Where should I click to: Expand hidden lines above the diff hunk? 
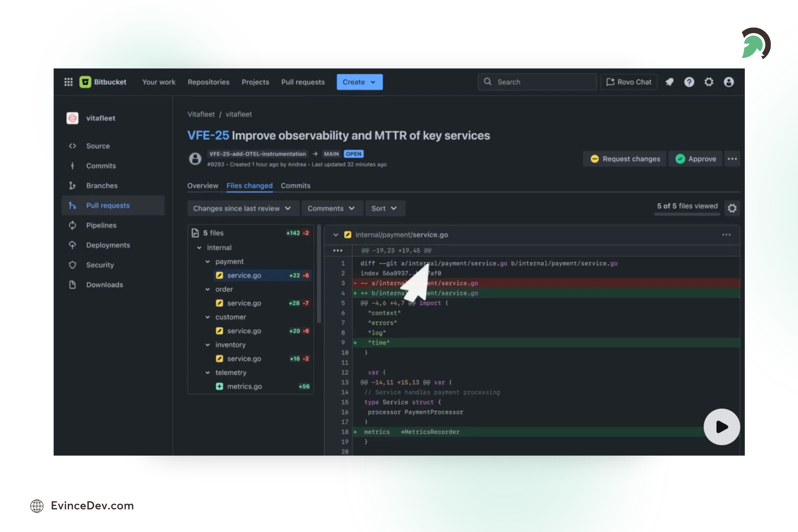[337, 250]
